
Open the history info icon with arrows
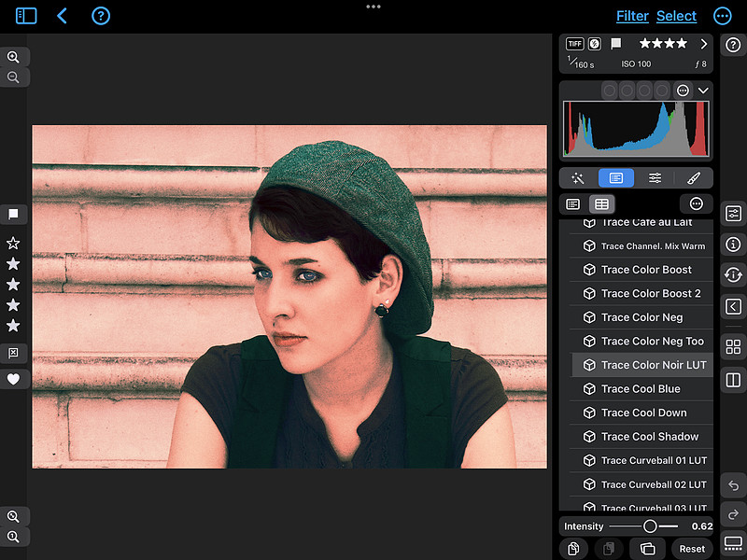click(x=733, y=274)
